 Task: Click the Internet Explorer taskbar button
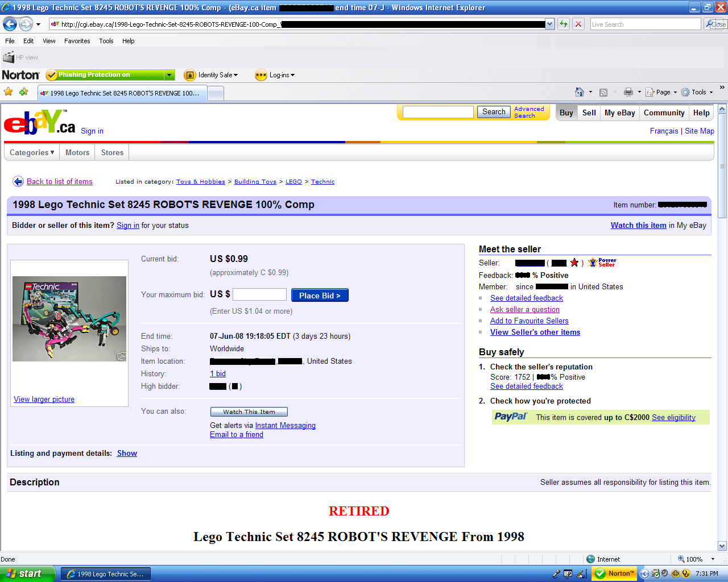[x=106, y=574]
